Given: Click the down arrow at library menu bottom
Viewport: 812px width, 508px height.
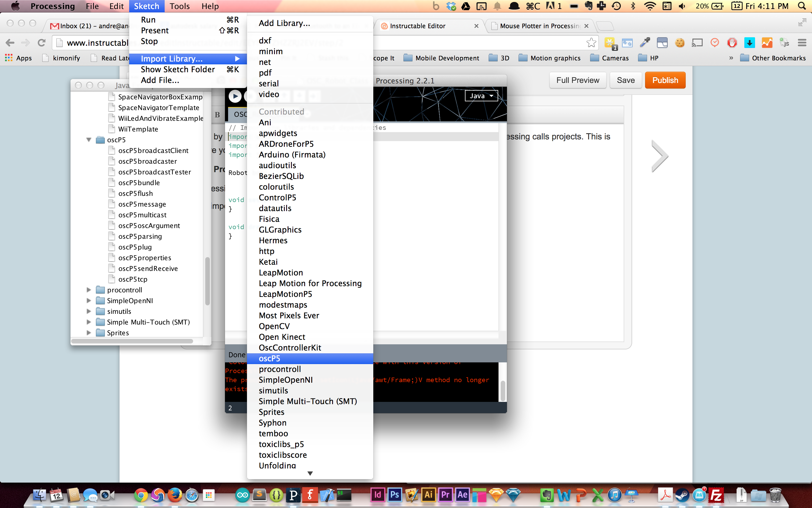Looking at the screenshot, I should click(310, 473).
